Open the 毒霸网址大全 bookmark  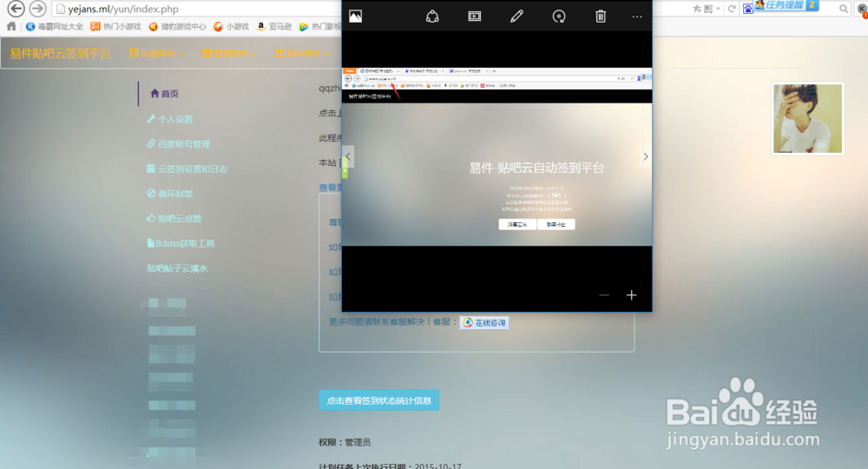coord(55,27)
